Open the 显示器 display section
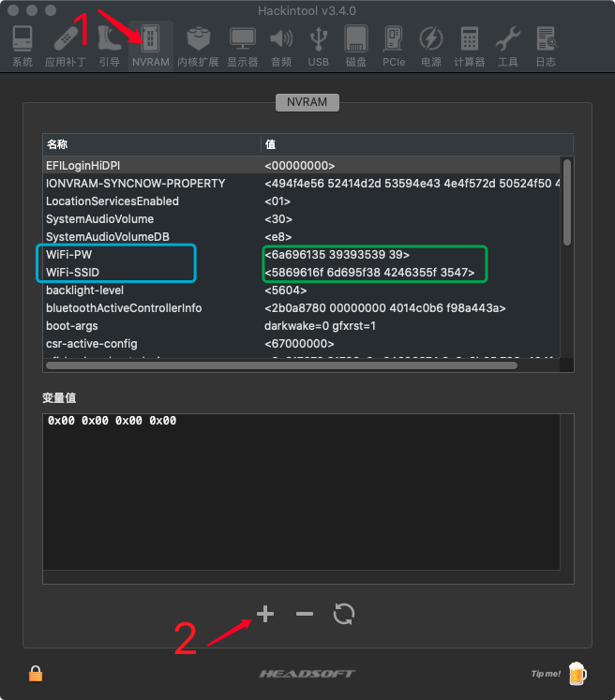The height and width of the screenshot is (700, 615). tap(243, 47)
